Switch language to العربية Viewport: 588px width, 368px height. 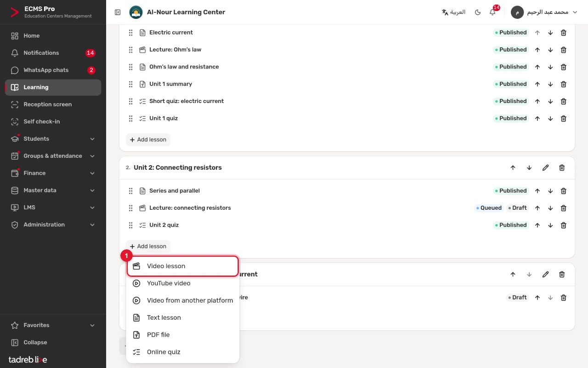[x=453, y=12]
